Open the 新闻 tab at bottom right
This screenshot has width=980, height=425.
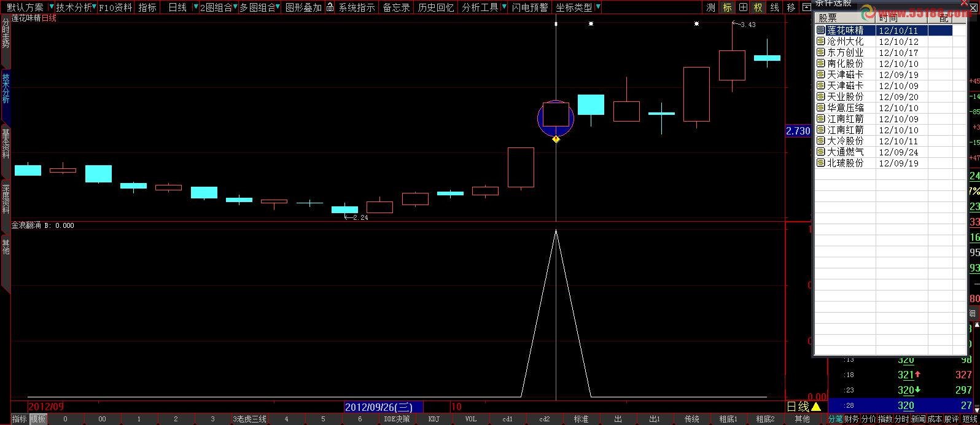click(x=917, y=419)
